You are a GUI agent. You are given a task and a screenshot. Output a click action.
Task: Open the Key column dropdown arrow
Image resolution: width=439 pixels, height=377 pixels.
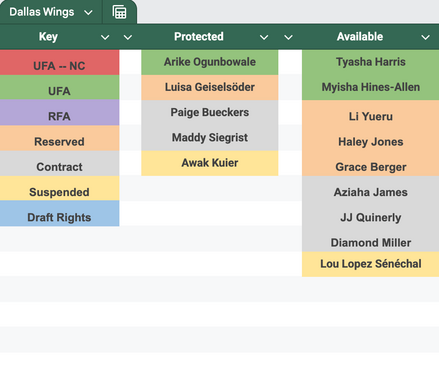click(x=105, y=37)
